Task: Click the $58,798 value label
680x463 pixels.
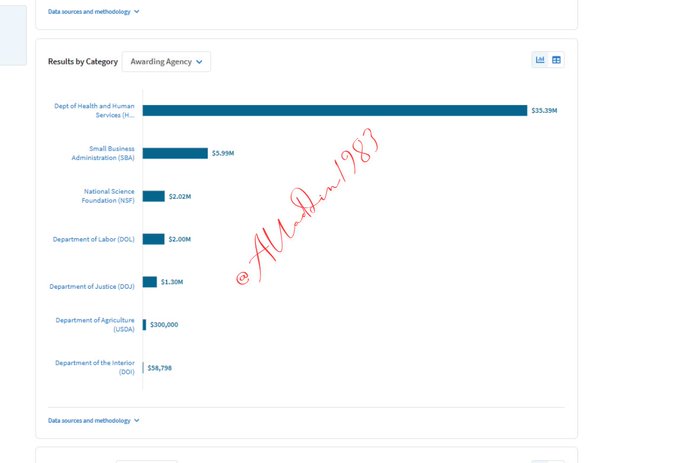Action: pos(160,368)
